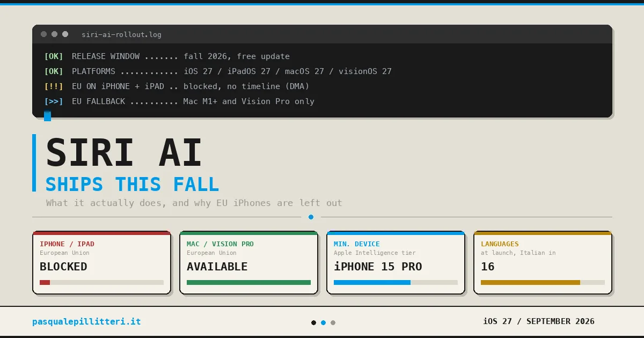644x338 pixels.
Task: Click the BLOCKED status value
Action: [x=63, y=267]
